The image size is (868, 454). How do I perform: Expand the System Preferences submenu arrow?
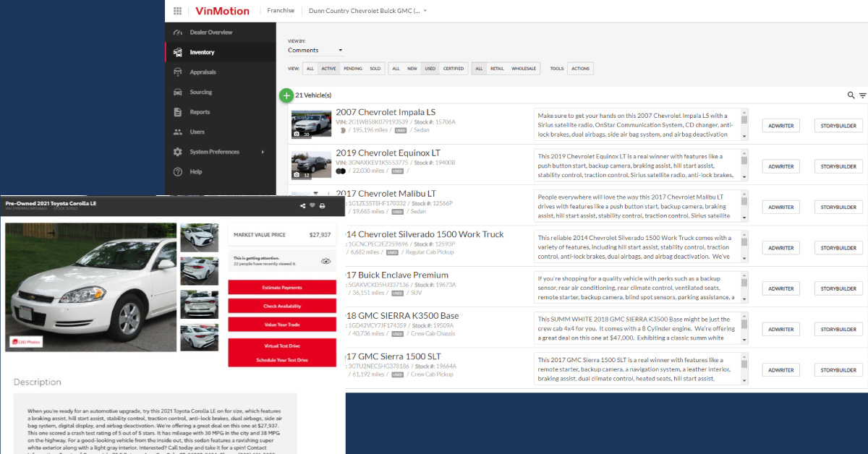click(x=263, y=152)
